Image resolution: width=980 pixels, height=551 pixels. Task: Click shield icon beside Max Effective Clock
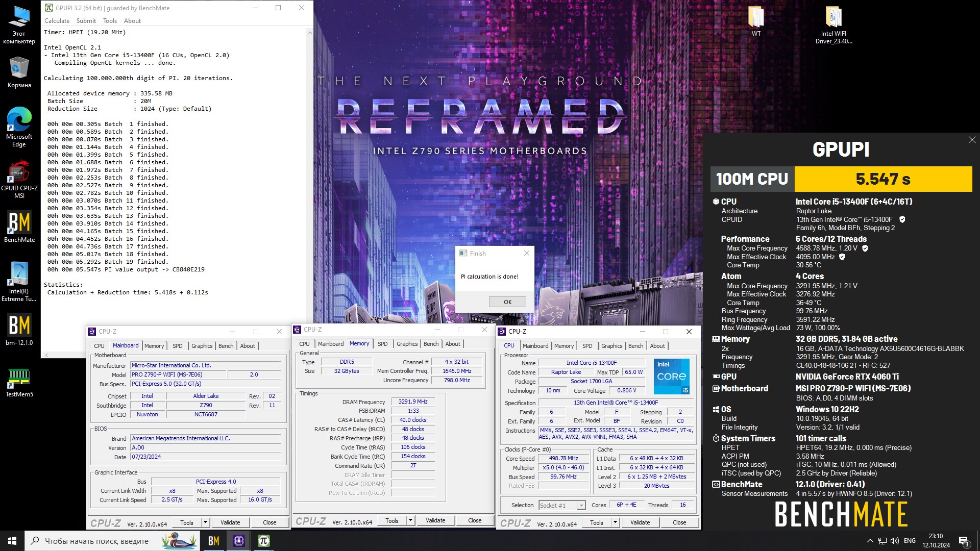tap(842, 257)
